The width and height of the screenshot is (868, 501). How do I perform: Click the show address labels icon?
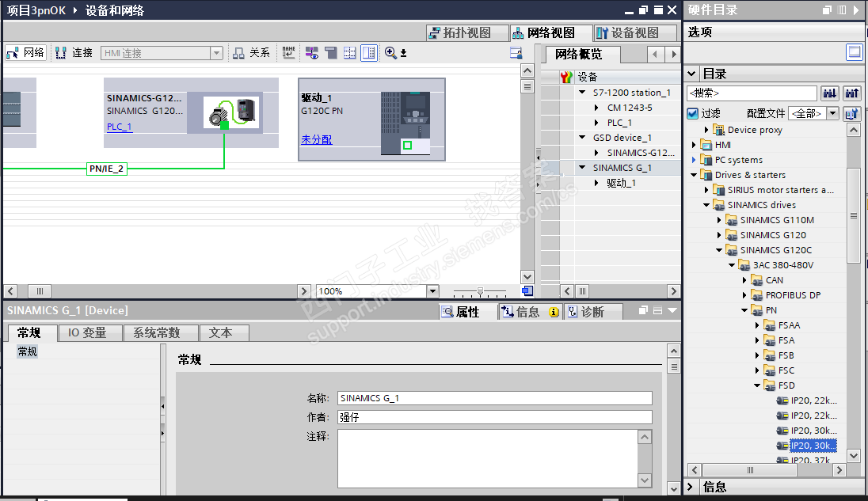click(x=288, y=52)
